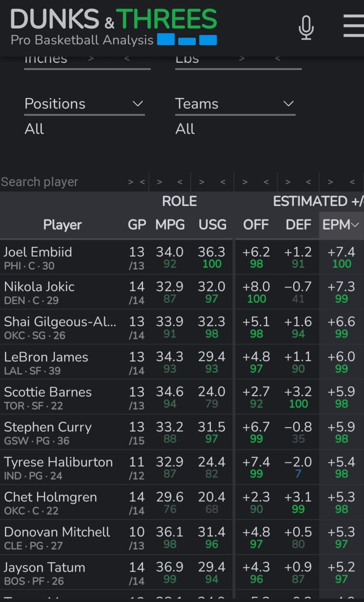The height and width of the screenshot is (602, 364).
Task: Tap the microphone podcast icon
Action: point(306,27)
